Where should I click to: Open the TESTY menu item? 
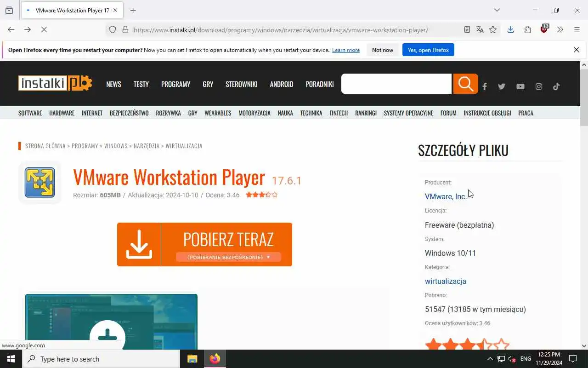pyautogui.click(x=141, y=84)
